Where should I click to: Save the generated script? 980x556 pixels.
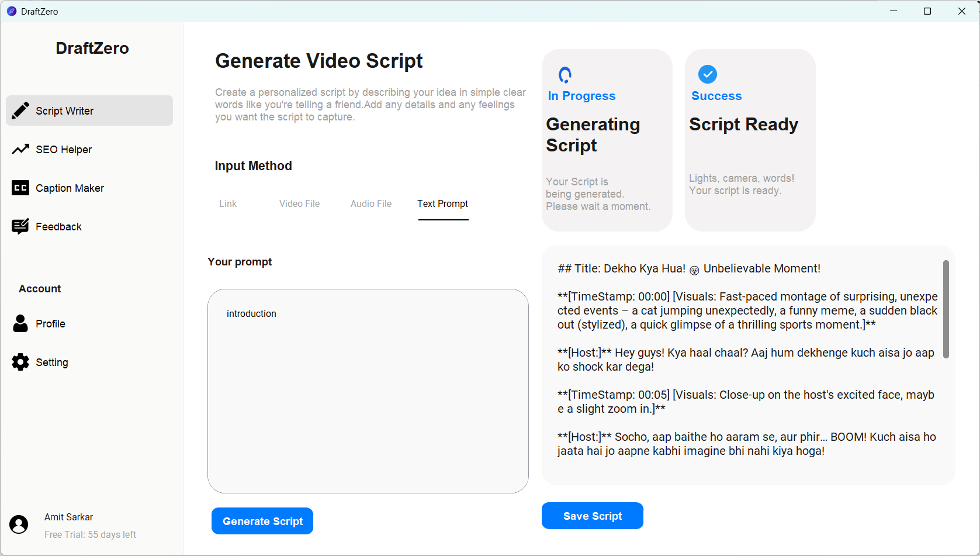pyautogui.click(x=592, y=516)
